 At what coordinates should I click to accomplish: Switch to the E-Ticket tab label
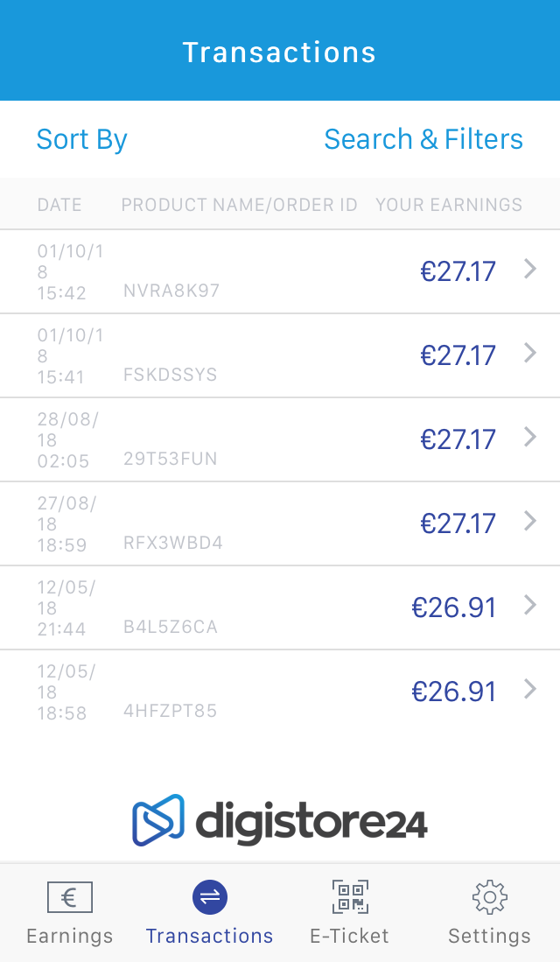(x=350, y=936)
